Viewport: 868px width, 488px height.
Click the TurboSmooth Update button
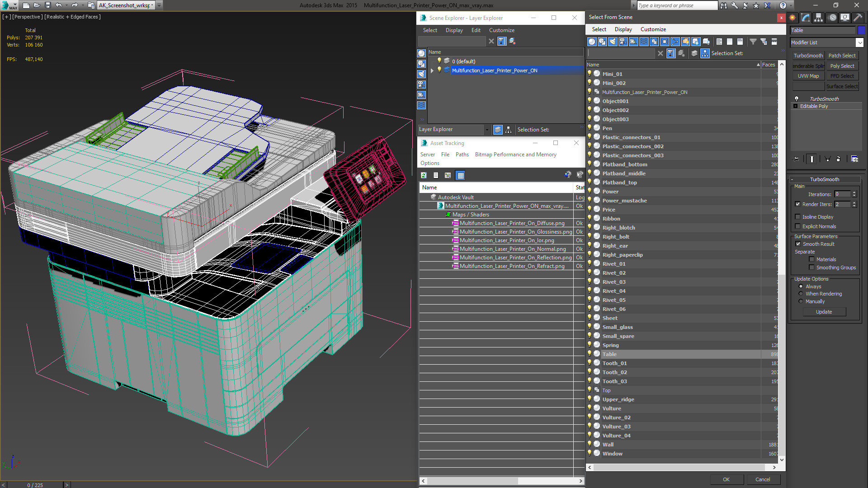pos(824,312)
